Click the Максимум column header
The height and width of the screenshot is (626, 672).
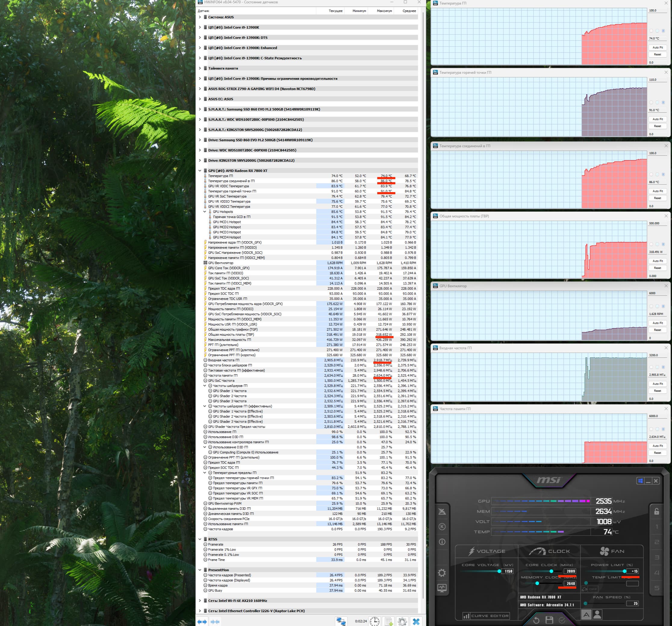coord(384,11)
